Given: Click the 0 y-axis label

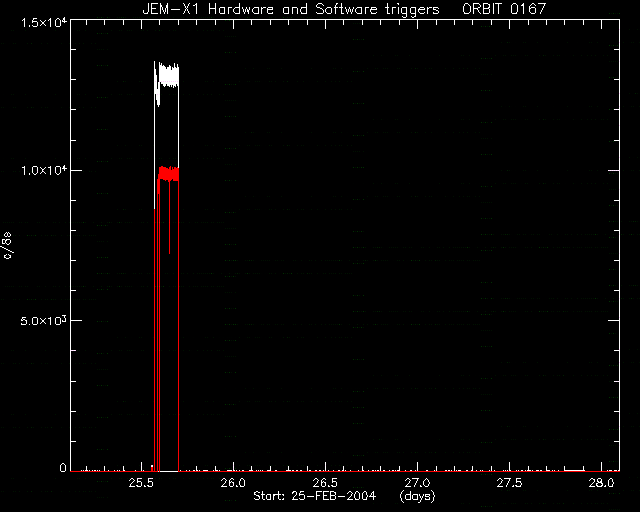Looking at the screenshot, I should point(63,468).
